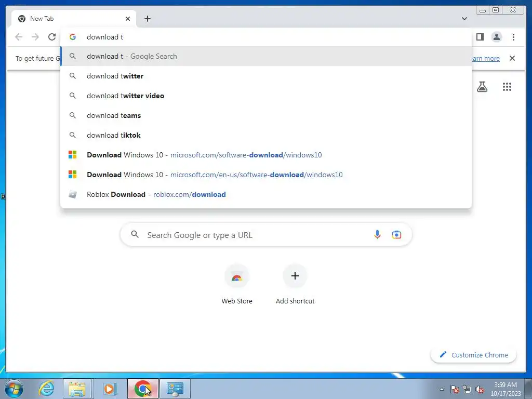Open the Roblox Download suggestion

[x=266, y=194]
